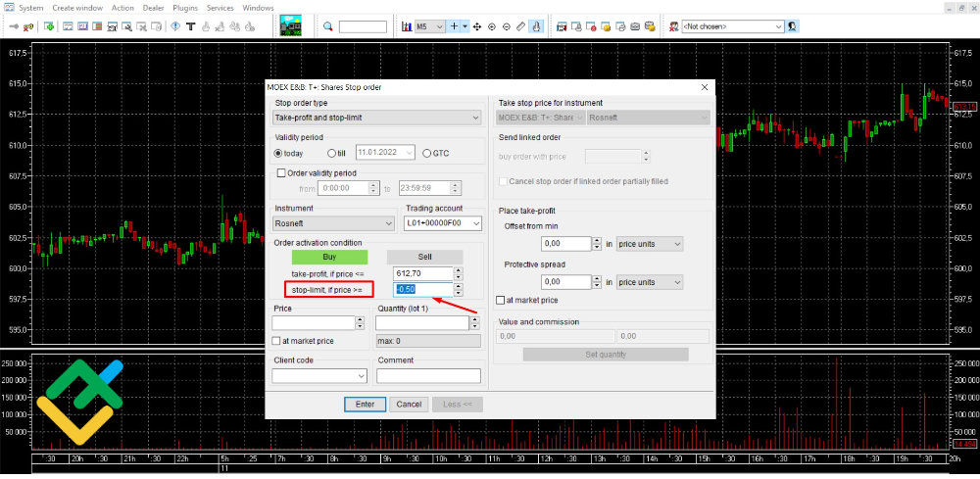Click the zoom out circle-minus icon
Viewport: 980px width, 479px height.
pyautogui.click(x=507, y=26)
